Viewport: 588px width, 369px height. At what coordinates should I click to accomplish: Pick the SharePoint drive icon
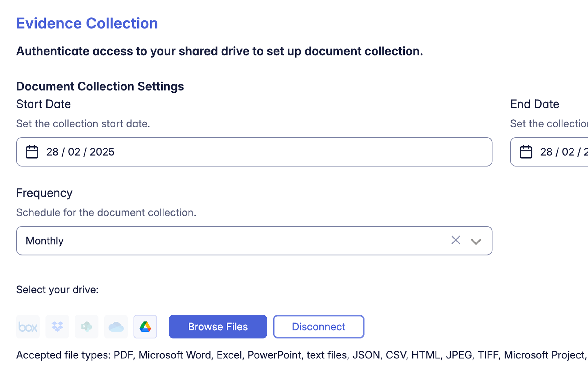(x=87, y=327)
